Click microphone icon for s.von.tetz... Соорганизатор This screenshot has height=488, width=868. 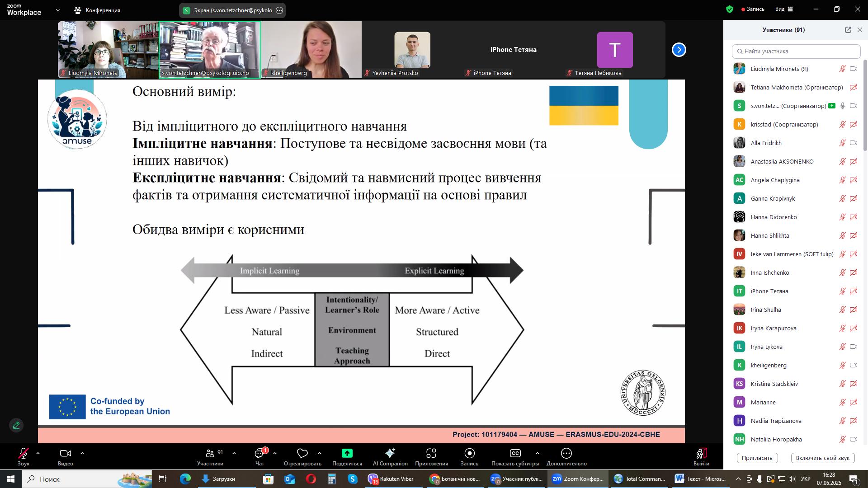[x=843, y=106]
